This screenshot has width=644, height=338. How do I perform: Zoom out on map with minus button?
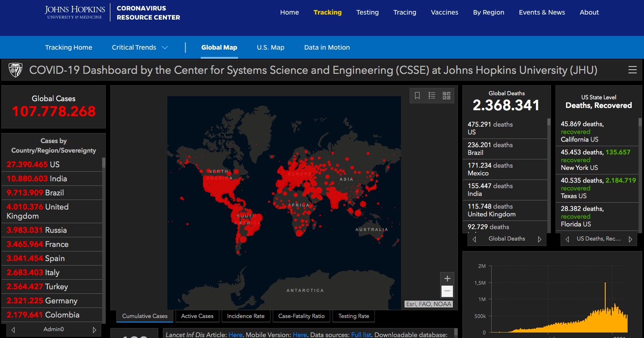point(447,291)
